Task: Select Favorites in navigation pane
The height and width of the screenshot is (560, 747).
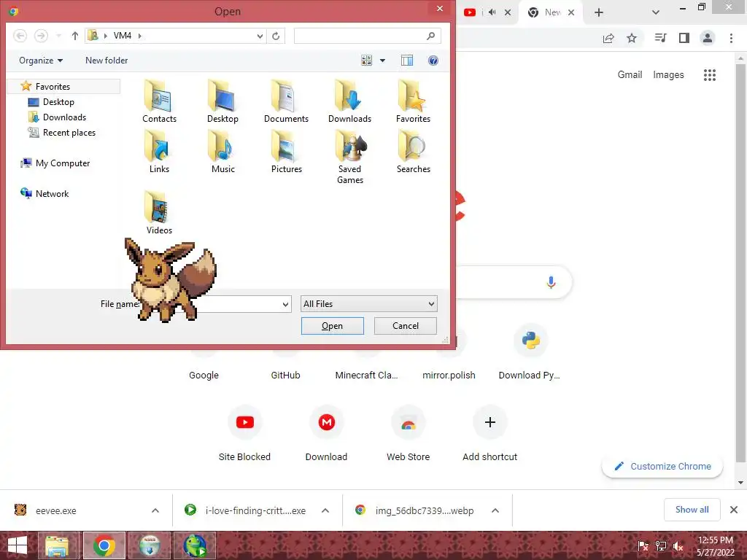Action: tap(64, 87)
